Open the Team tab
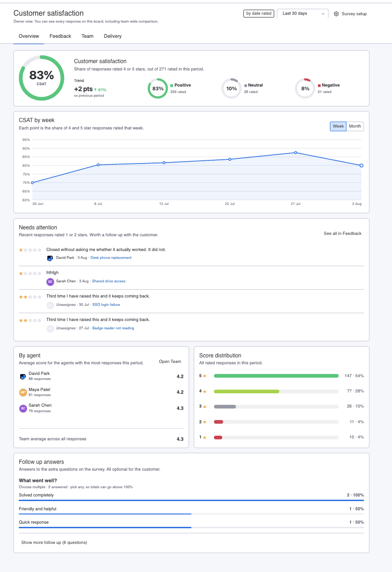Screen dimensions: 392x572 [87, 36]
